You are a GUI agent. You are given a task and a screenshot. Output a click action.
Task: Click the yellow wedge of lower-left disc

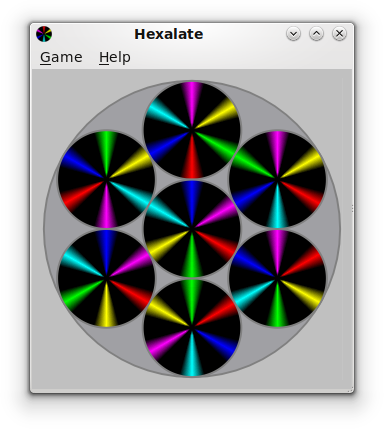coord(106,306)
